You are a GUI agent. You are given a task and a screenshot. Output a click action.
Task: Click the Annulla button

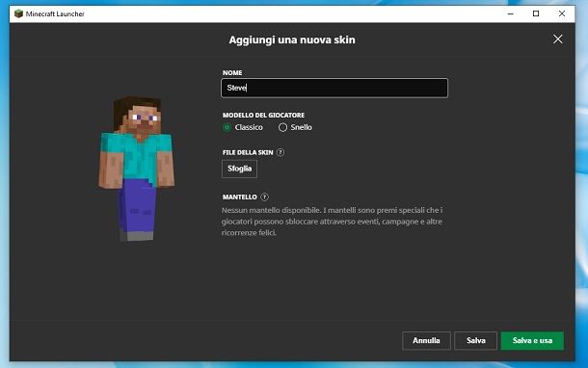(426, 341)
